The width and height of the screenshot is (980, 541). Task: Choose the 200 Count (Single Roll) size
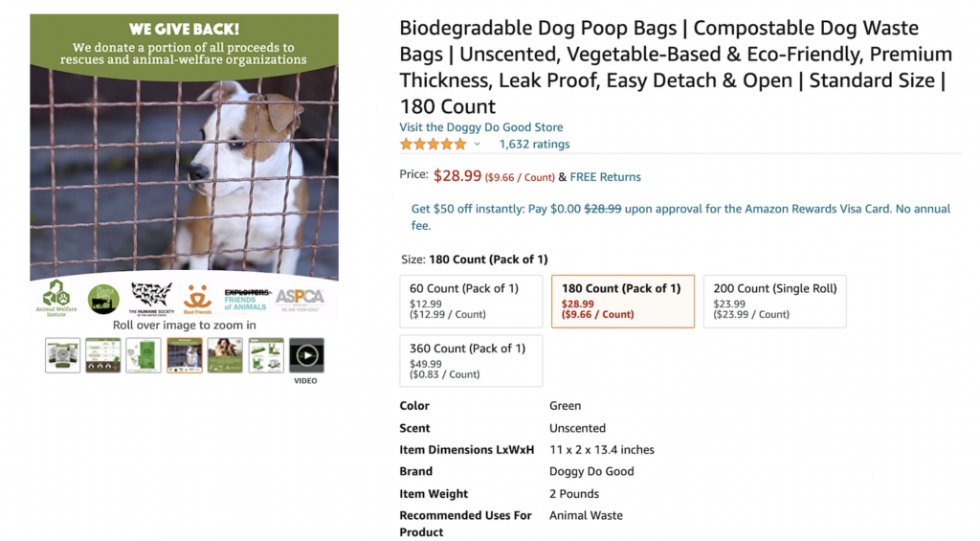pos(775,302)
